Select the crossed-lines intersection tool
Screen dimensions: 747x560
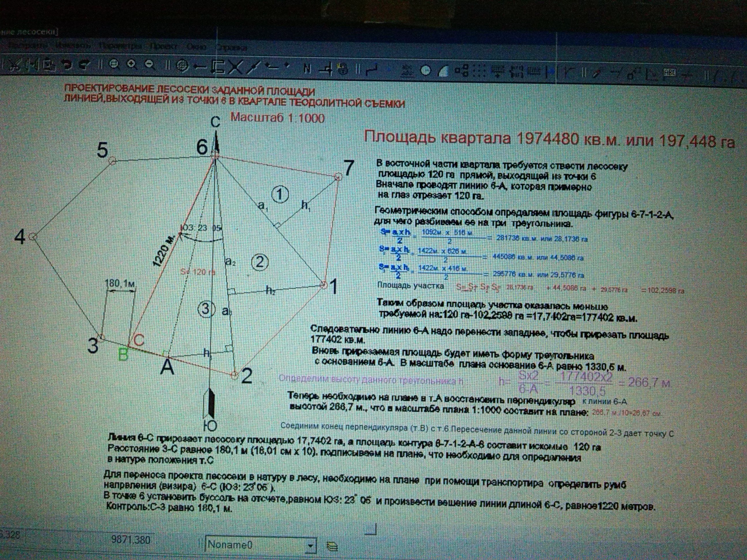tap(235, 66)
